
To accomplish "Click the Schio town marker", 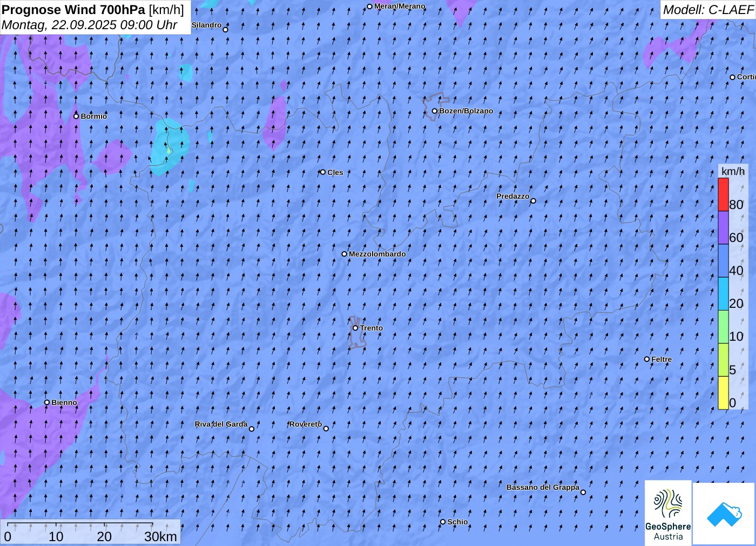I will tap(443, 522).
